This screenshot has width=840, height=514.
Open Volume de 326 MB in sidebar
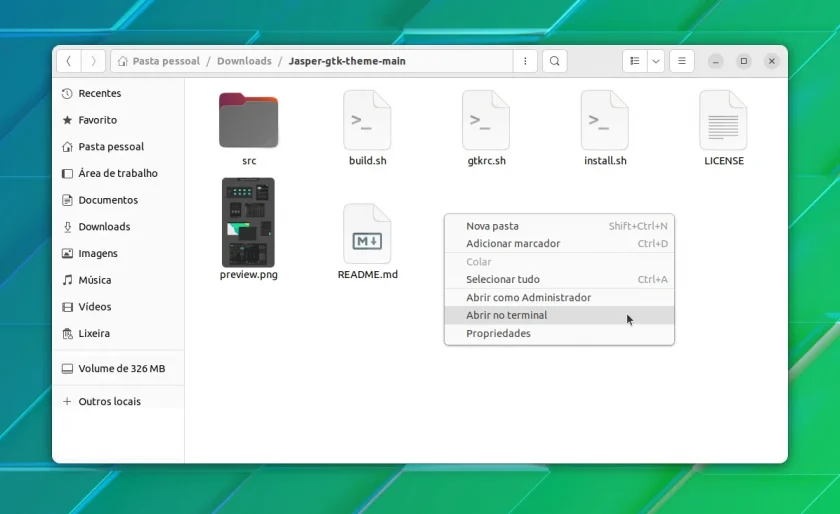118,369
